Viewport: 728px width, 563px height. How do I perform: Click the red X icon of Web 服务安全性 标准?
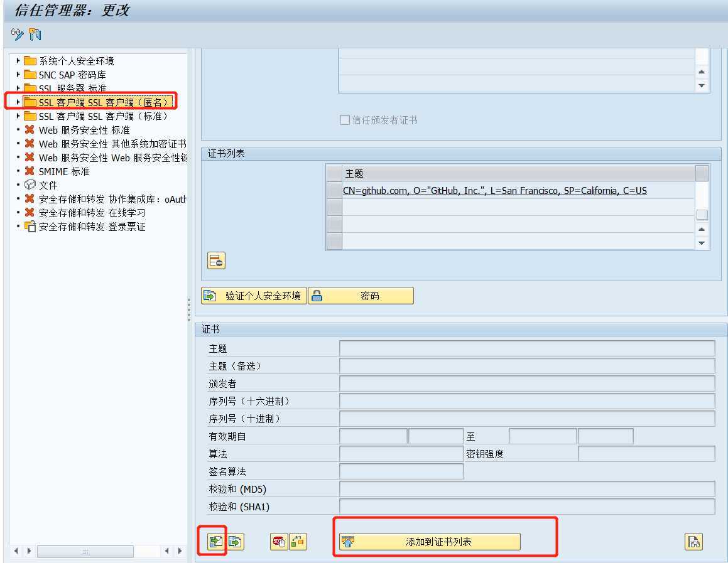[30, 129]
